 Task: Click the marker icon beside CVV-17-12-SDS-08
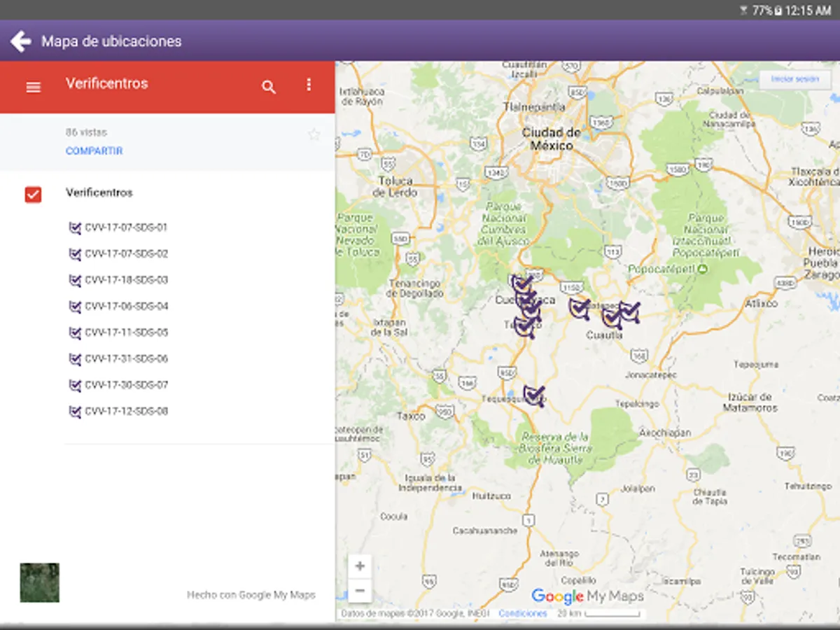click(75, 412)
